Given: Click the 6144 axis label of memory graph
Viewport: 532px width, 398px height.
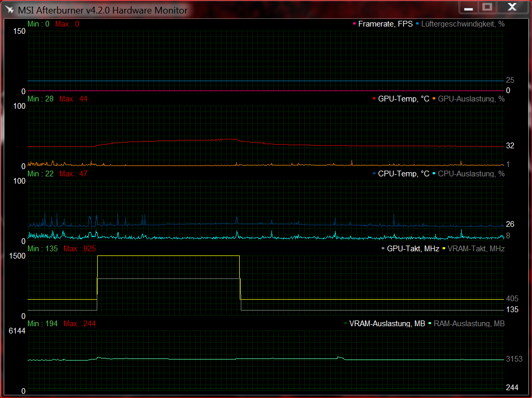Looking at the screenshot, I should (17, 331).
